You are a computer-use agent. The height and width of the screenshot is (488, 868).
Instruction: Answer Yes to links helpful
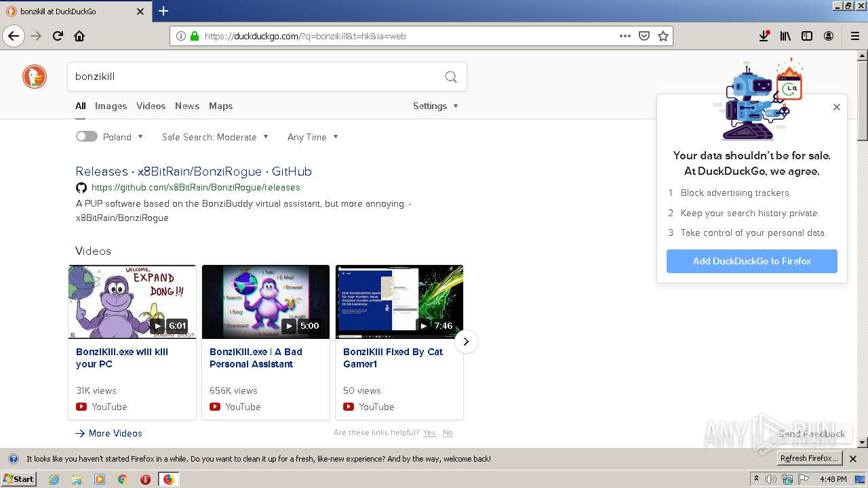tap(429, 432)
